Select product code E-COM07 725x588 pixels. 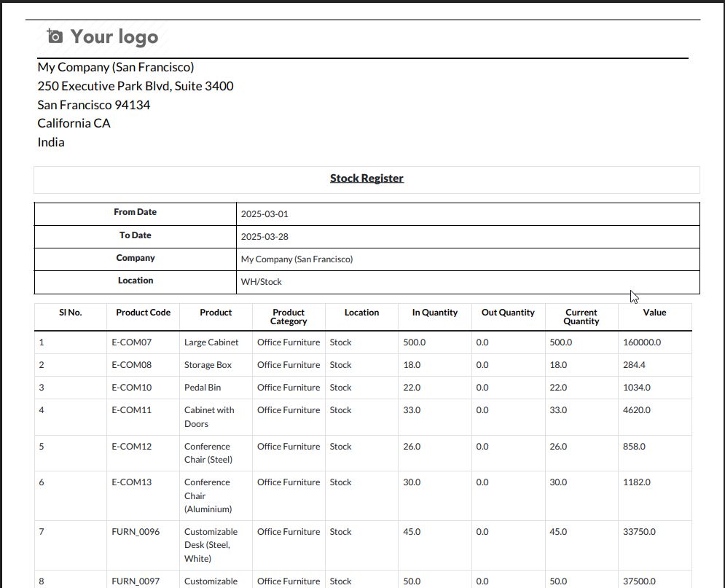tap(131, 342)
